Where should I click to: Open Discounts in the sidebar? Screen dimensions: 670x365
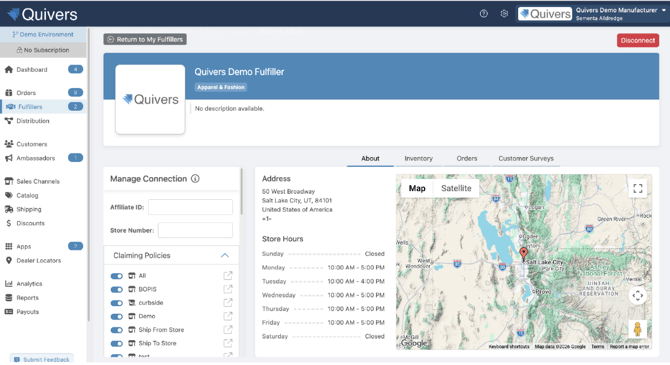point(30,223)
